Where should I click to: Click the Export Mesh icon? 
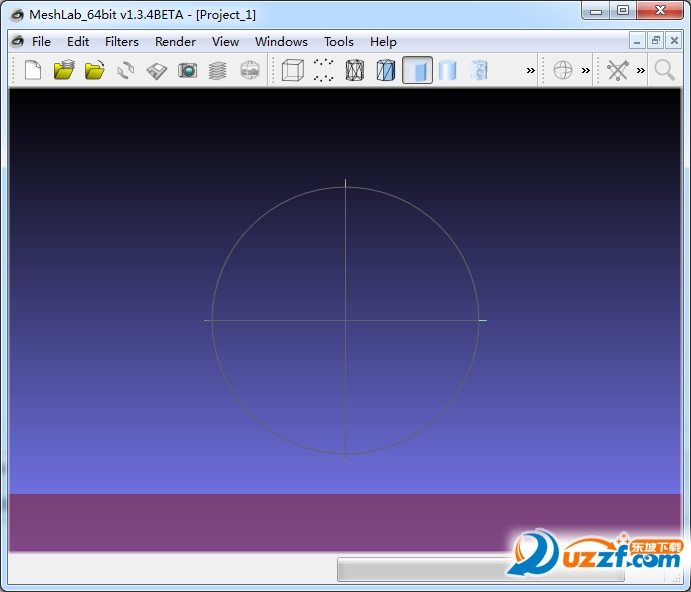coord(157,70)
